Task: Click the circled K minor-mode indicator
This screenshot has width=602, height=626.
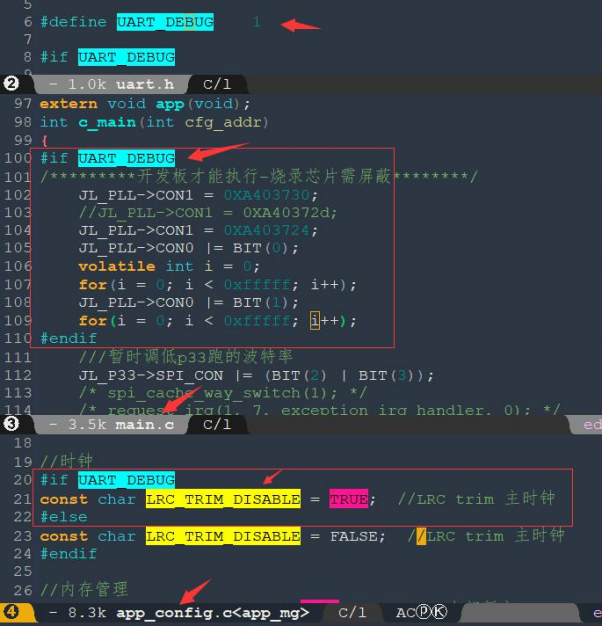Action: click(x=440, y=612)
